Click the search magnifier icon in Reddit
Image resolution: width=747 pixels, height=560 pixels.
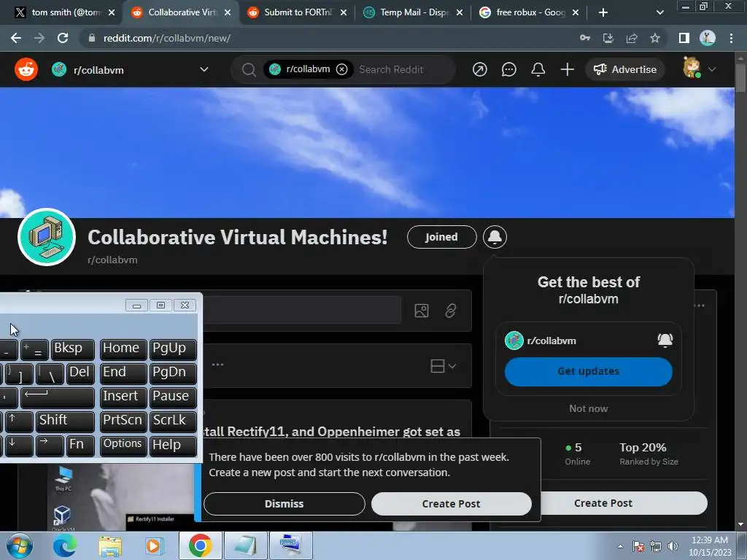pyautogui.click(x=249, y=69)
